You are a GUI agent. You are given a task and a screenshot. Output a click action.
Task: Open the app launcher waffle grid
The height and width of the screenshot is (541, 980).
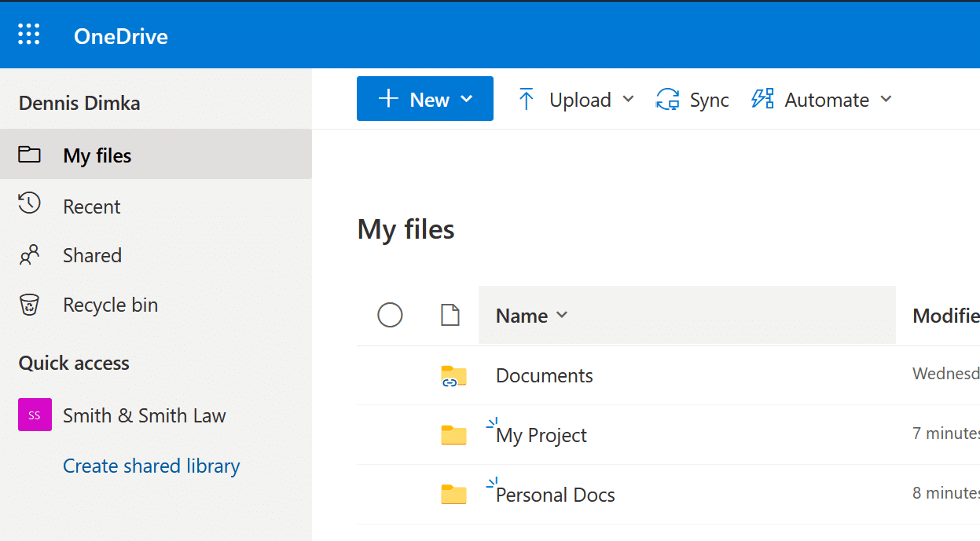tap(29, 35)
